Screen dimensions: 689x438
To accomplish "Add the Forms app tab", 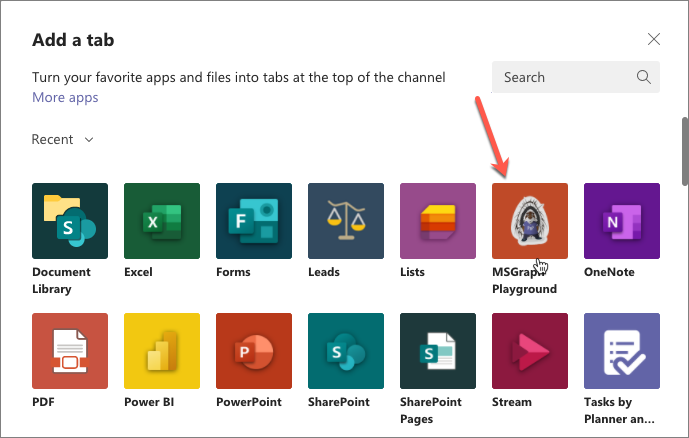I will pos(254,221).
